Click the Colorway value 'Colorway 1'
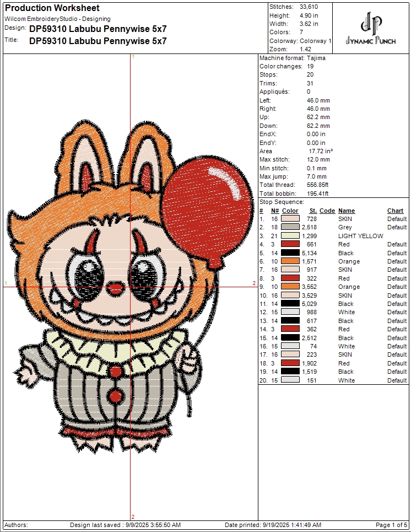 (315, 41)
